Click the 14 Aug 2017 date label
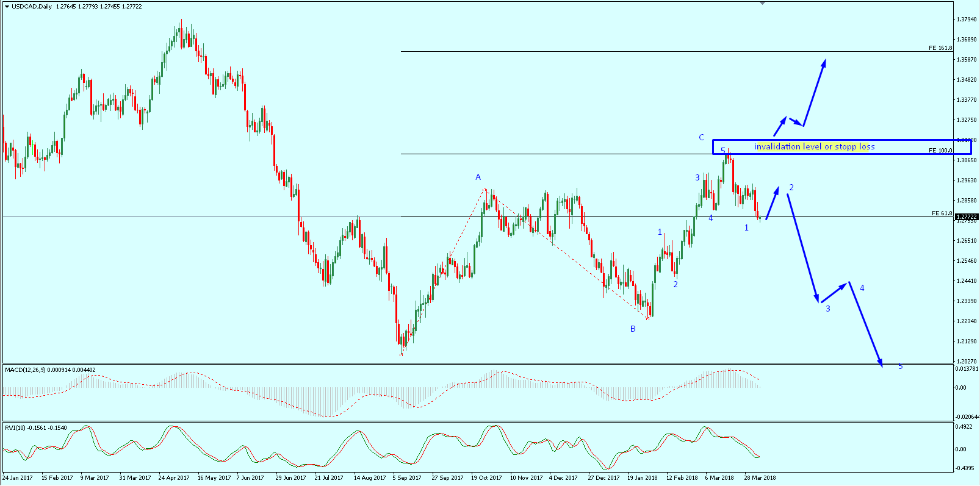980x486 pixels. pos(370,478)
